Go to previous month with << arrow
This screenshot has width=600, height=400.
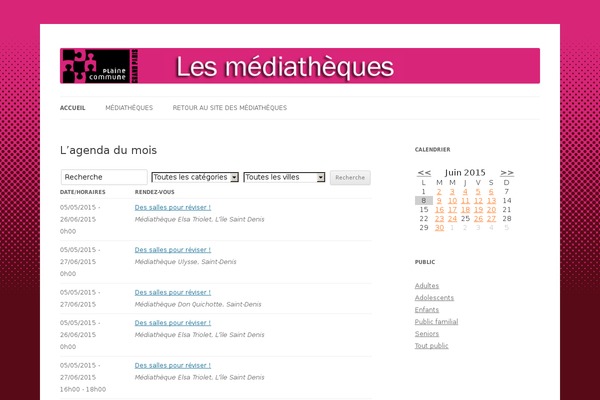tap(424, 173)
